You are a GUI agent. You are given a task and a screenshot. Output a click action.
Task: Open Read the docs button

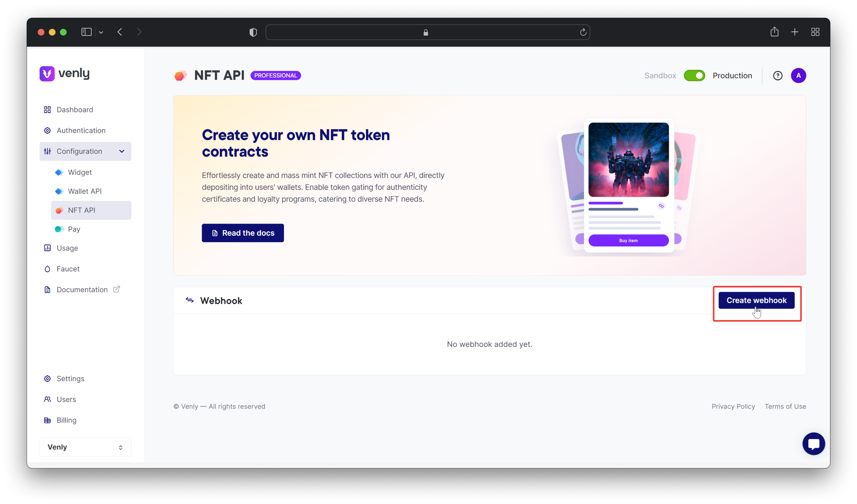(242, 233)
